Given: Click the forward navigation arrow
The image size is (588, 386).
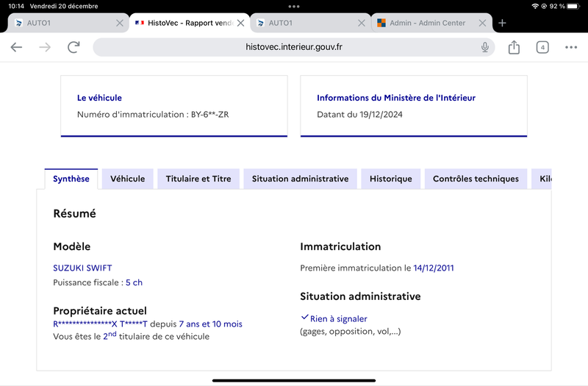Looking at the screenshot, I should (45, 47).
